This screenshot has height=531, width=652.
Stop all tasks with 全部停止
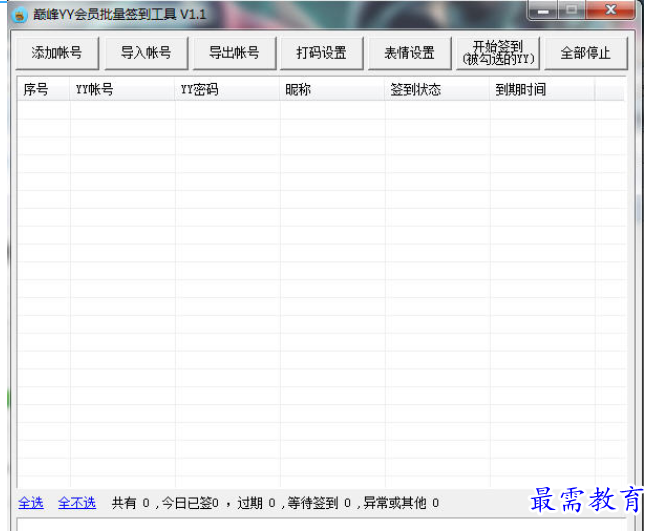click(x=585, y=53)
